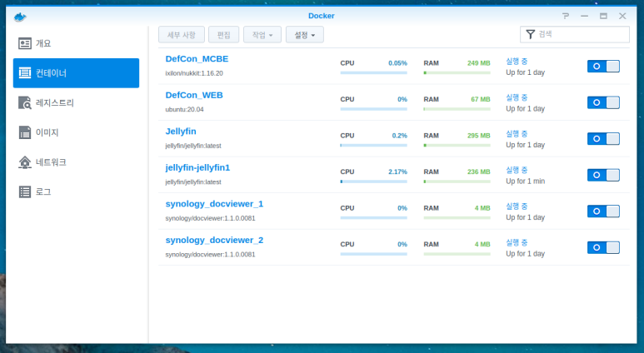Select the ubuntu:20.04 image text
This screenshot has height=353, width=644.
pos(184,109)
